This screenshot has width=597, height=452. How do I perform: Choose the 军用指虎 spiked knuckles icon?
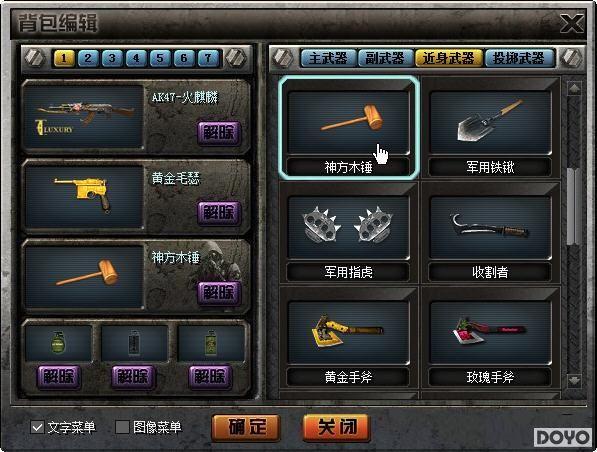coord(348,227)
